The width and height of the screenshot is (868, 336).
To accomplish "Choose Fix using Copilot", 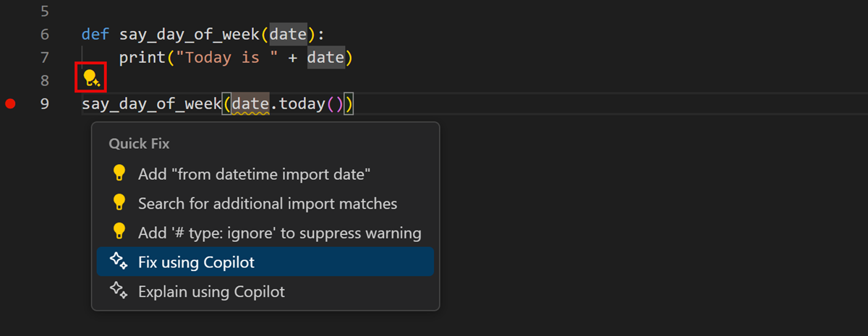I will click(x=196, y=262).
